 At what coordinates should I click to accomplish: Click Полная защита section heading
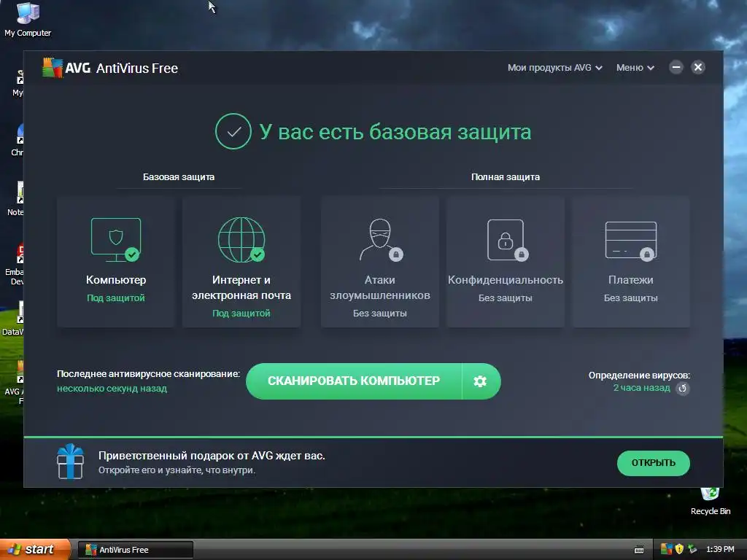pyautogui.click(x=506, y=176)
